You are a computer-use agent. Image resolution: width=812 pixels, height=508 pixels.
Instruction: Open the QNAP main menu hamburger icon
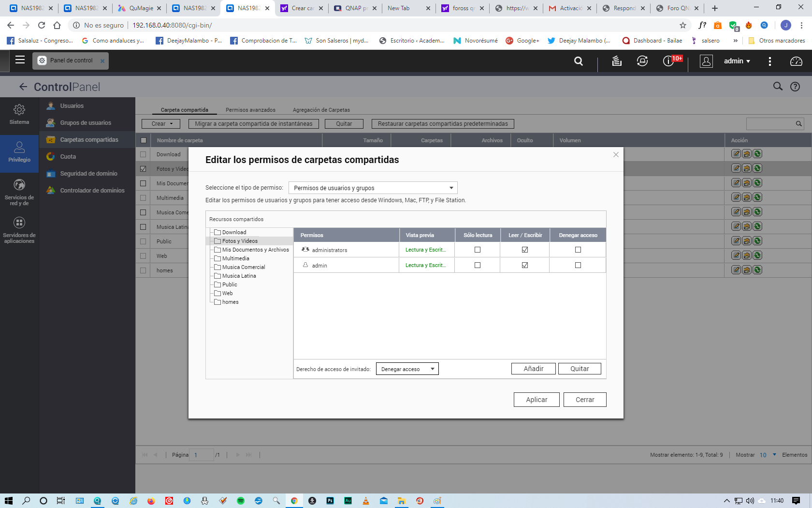(x=20, y=60)
